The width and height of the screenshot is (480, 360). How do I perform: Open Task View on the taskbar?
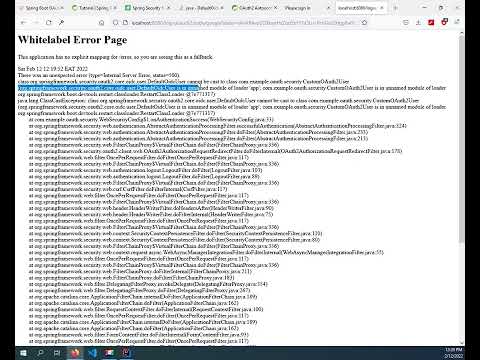pos(57,353)
